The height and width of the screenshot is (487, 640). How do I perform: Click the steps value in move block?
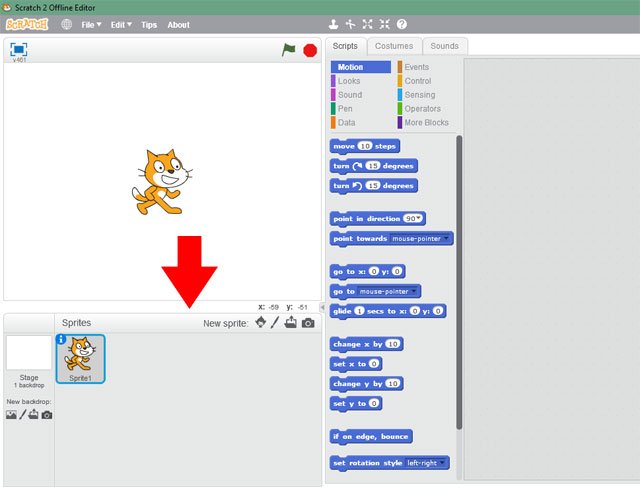(x=365, y=146)
